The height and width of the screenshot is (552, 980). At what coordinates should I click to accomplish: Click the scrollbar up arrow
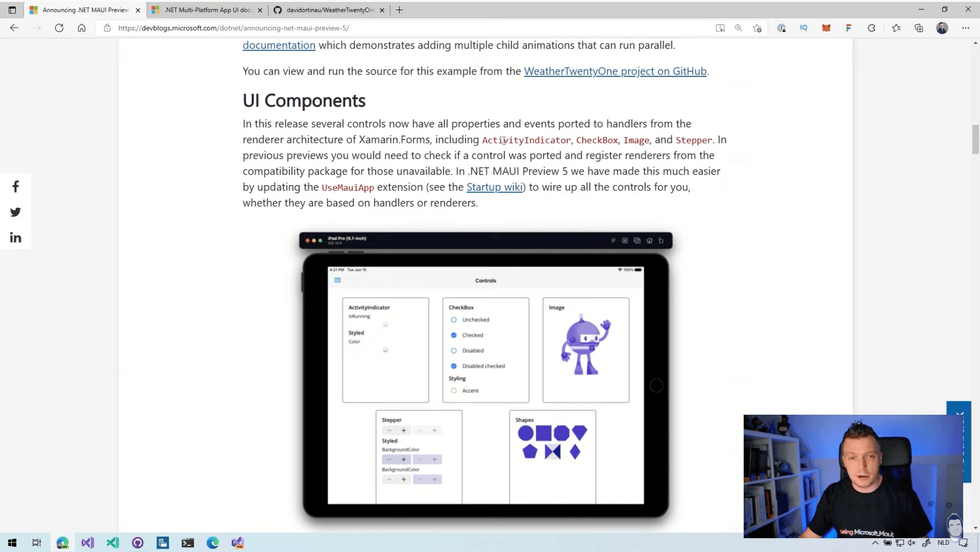(975, 43)
